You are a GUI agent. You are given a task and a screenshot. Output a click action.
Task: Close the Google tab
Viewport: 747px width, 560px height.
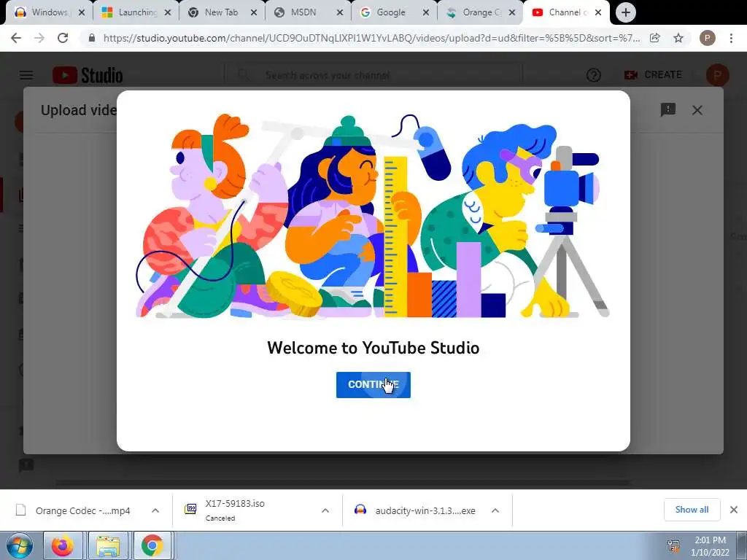point(426,13)
